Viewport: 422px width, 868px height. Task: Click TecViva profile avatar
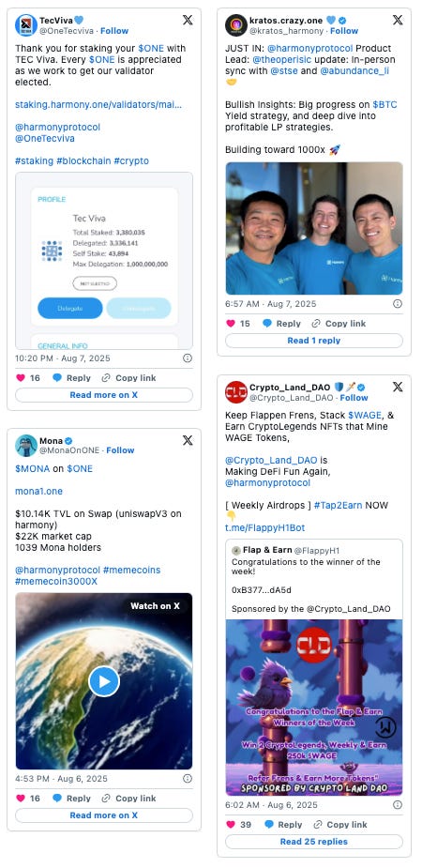click(26, 25)
